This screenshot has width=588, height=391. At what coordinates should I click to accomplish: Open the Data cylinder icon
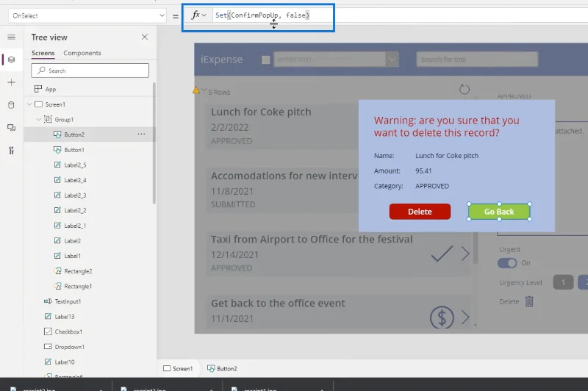click(x=11, y=105)
